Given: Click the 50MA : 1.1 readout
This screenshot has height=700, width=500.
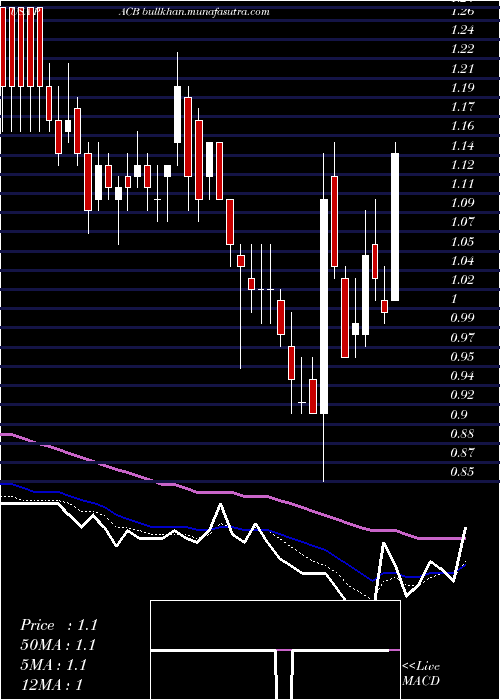Looking at the screenshot, I should (58, 645).
